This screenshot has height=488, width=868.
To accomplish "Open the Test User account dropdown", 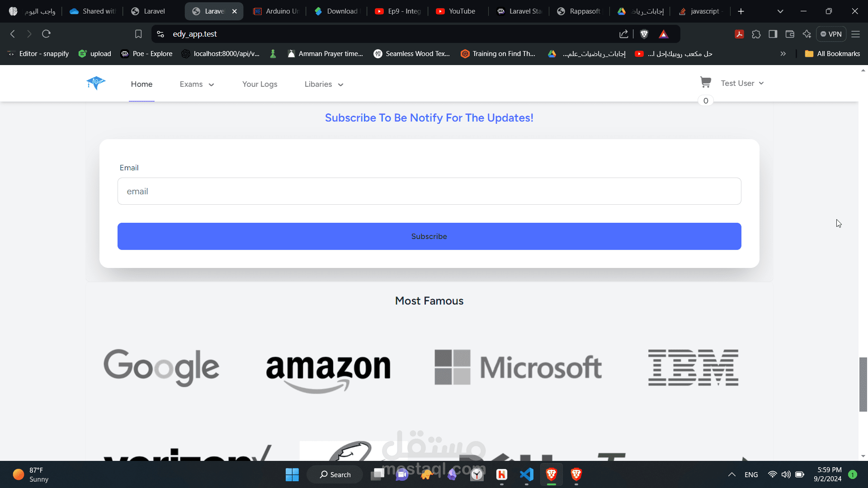I will pyautogui.click(x=742, y=83).
